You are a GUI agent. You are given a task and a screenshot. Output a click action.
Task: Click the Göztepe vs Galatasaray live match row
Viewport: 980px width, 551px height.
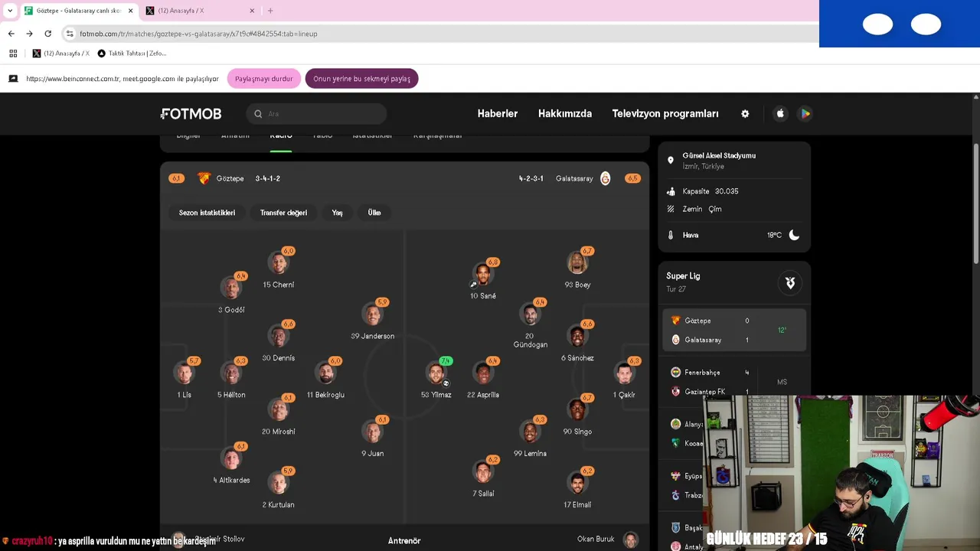(734, 330)
